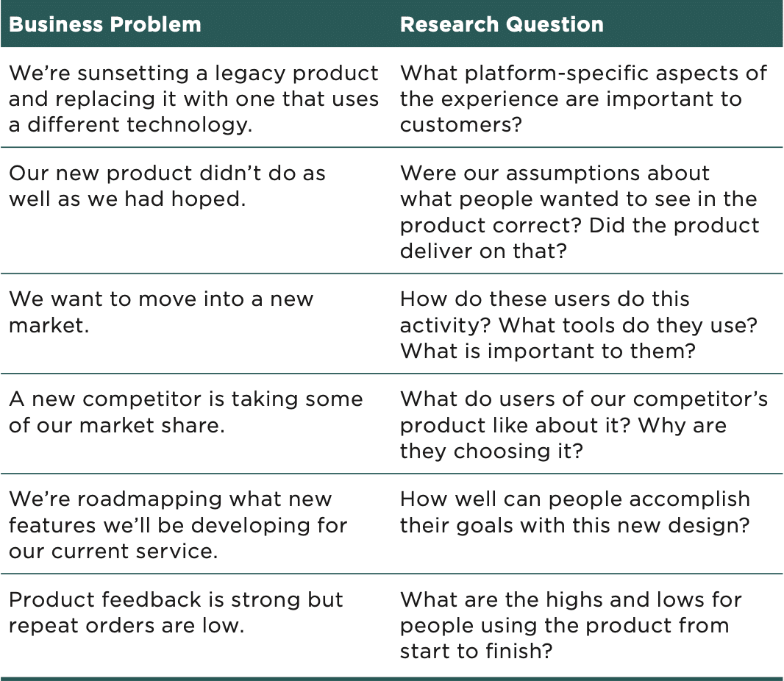Click the text 'Why are they choosing it?'
The width and height of the screenshot is (784, 681).
tap(563, 438)
